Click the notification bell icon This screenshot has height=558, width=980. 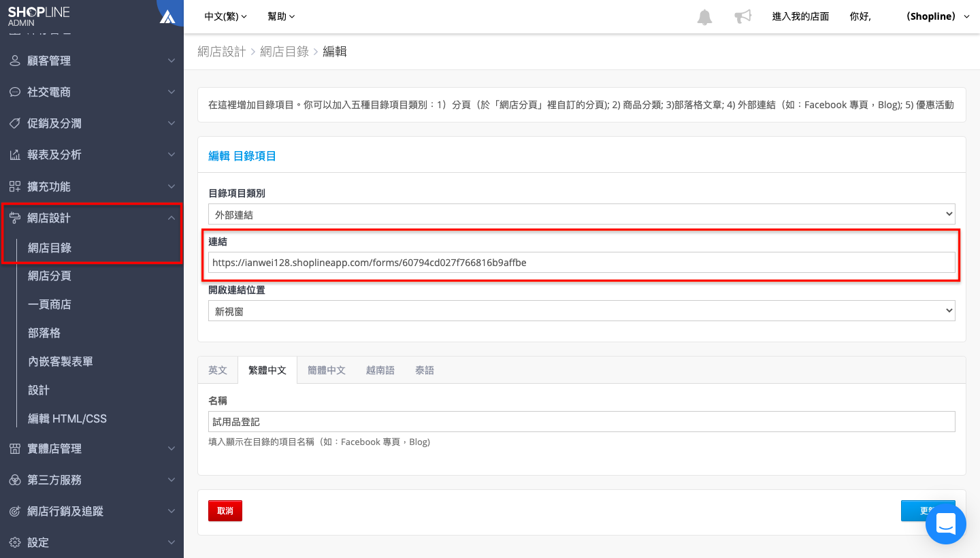point(704,17)
